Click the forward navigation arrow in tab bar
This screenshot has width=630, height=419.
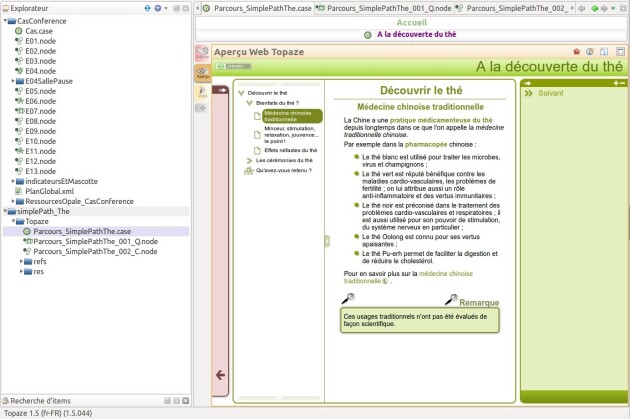(x=604, y=8)
